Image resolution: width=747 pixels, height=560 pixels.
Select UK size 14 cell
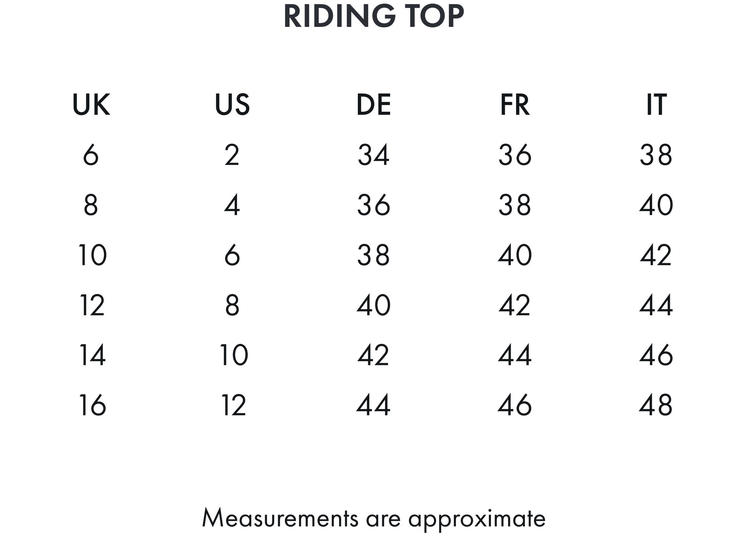92,355
